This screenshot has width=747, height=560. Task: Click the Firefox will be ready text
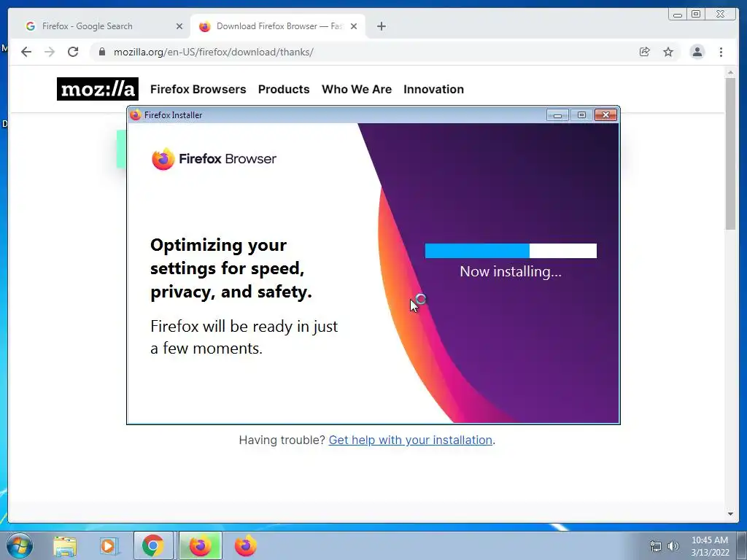click(244, 337)
